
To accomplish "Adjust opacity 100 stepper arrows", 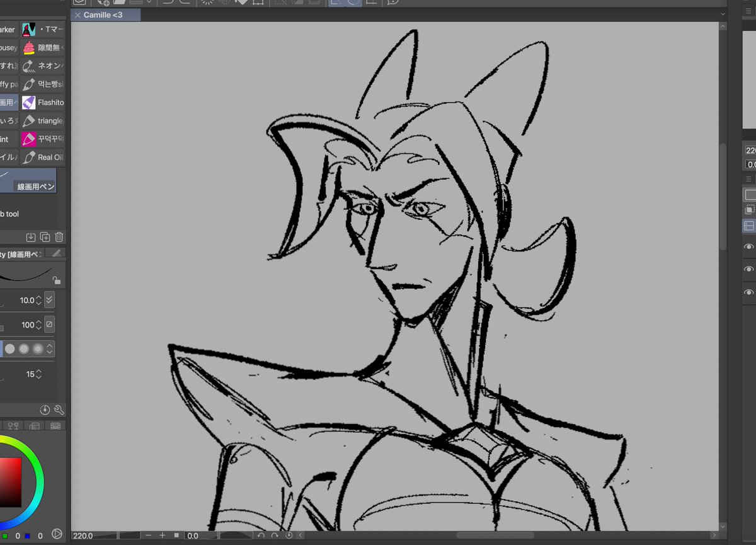I will click(x=38, y=325).
